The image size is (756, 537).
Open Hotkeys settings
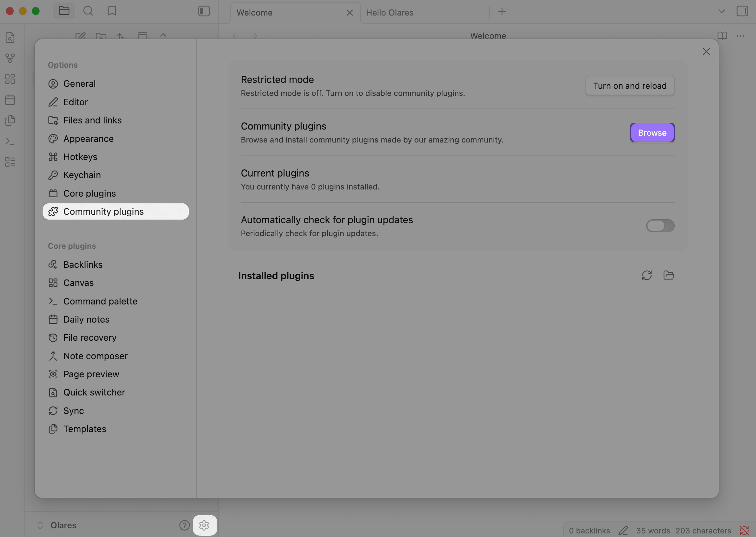[x=116, y=157]
